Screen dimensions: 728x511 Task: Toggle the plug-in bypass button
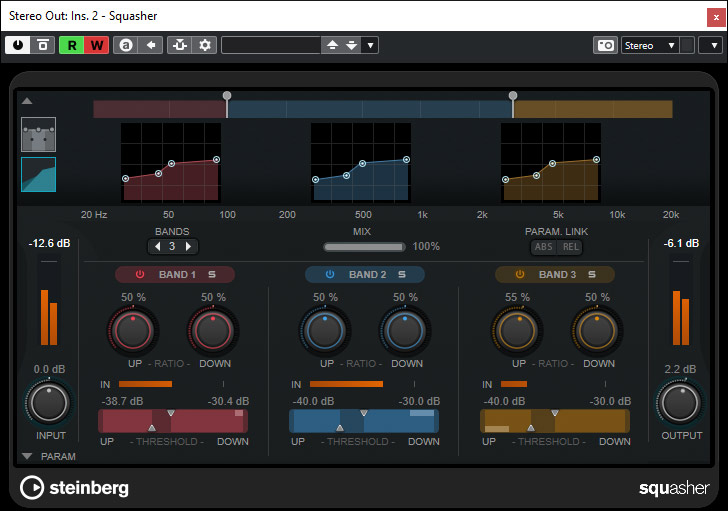pyautogui.click(x=43, y=45)
